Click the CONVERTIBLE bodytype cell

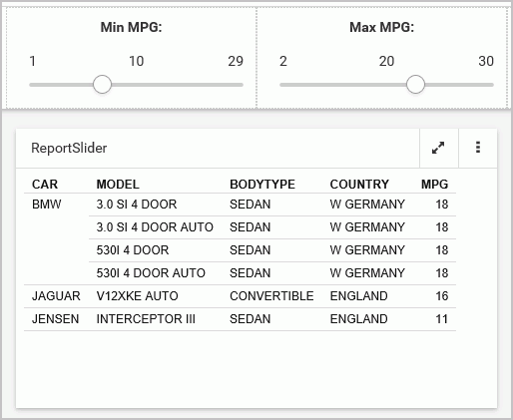(x=271, y=296)
